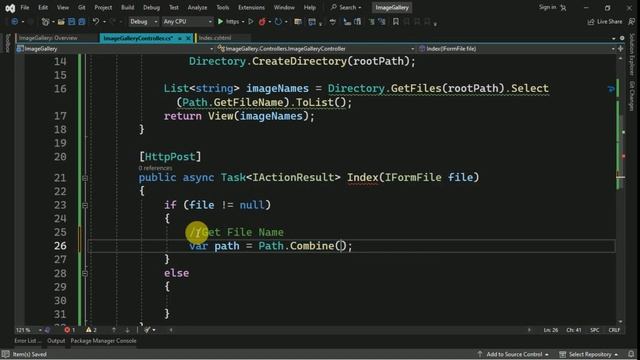Switch to Index.cshtml tab
This screenshot has width=640, height=360.
click(x=215, y=38)
